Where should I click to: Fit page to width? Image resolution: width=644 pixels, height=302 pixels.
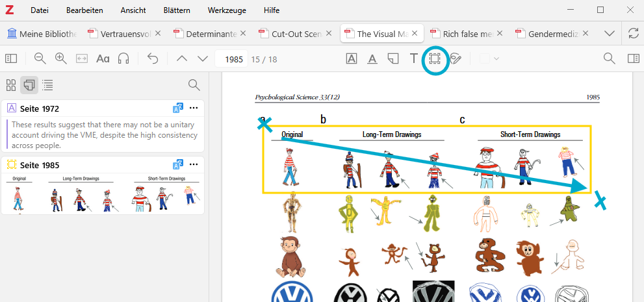(x=82, y=58)
